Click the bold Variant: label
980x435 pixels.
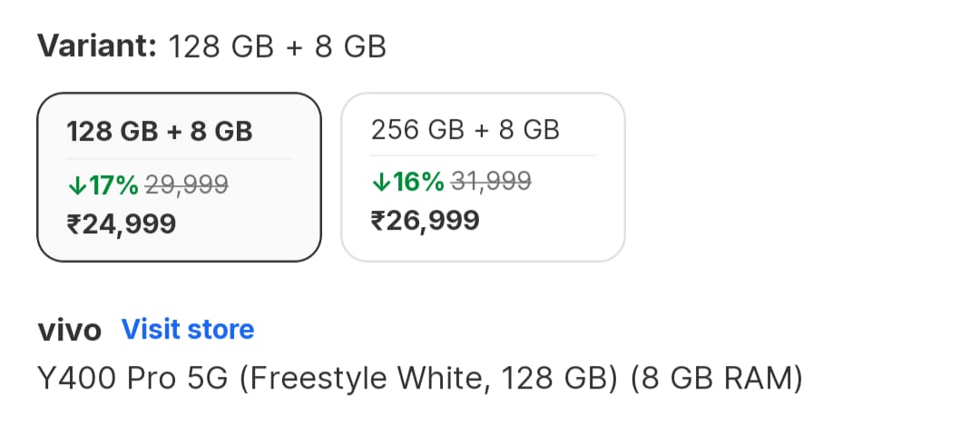[x=97, y=46]
